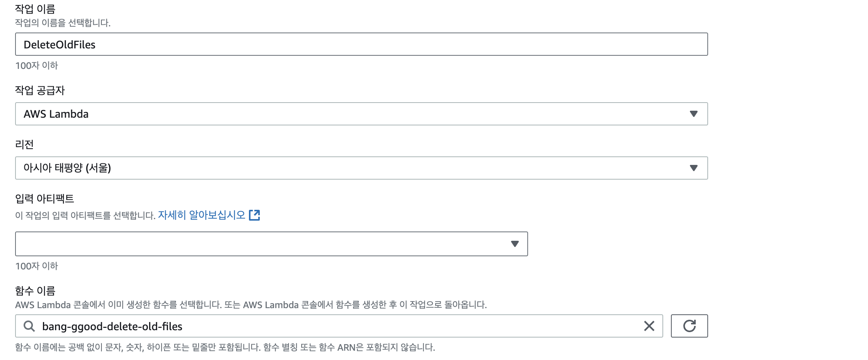Viewport: 868px width, 360px height.
Task: Click the 입력 아티팩트 label
Action: pos(45,199)
